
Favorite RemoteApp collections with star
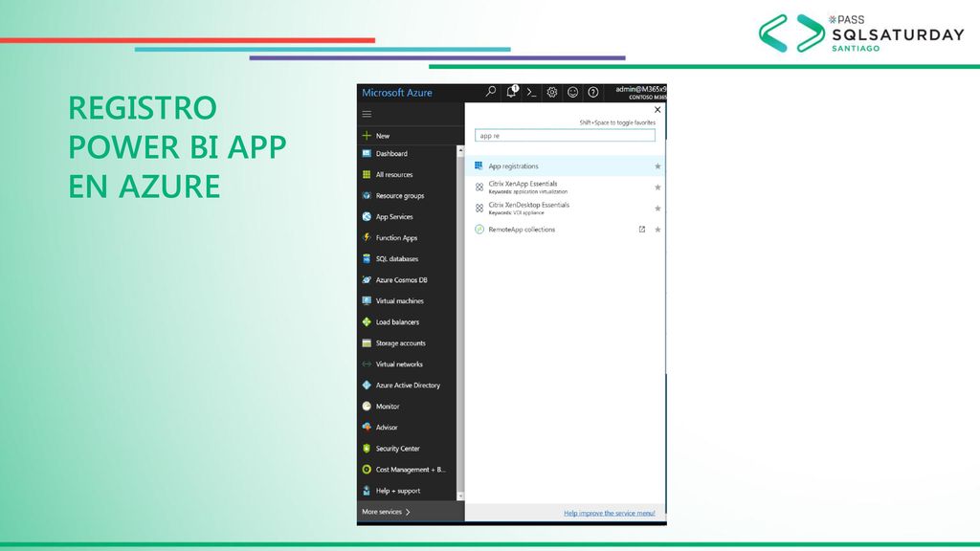click(x=657, y=230)
